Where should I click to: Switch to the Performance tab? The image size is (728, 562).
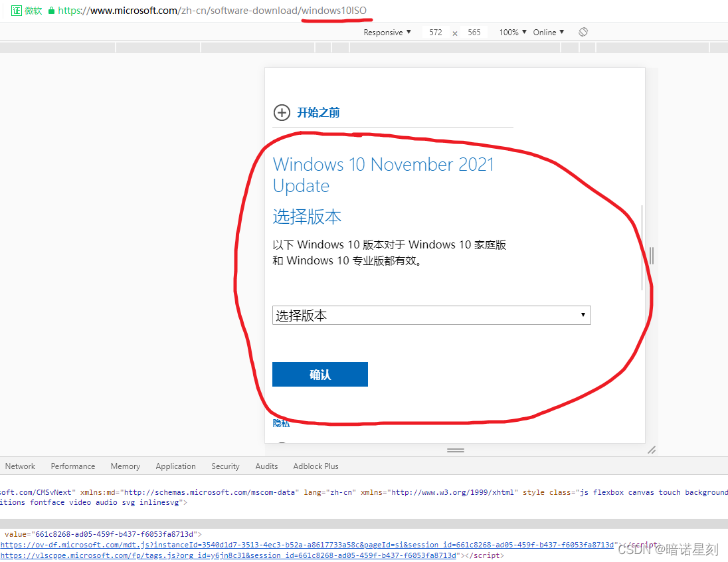73,466
